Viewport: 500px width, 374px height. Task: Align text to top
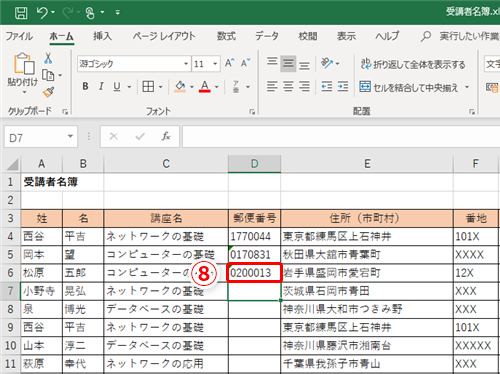pos(272,63)
